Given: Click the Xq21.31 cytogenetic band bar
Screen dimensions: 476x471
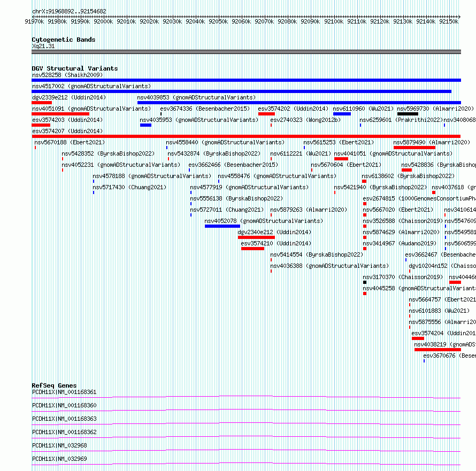Looking at the screenshot, I should (x=246, y=52).
